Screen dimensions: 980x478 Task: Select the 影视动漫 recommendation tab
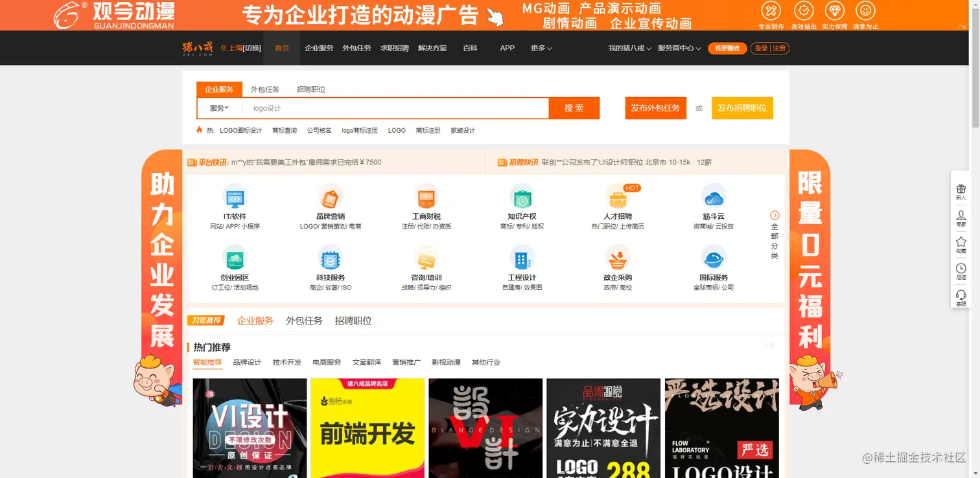[x=446, y=363]
